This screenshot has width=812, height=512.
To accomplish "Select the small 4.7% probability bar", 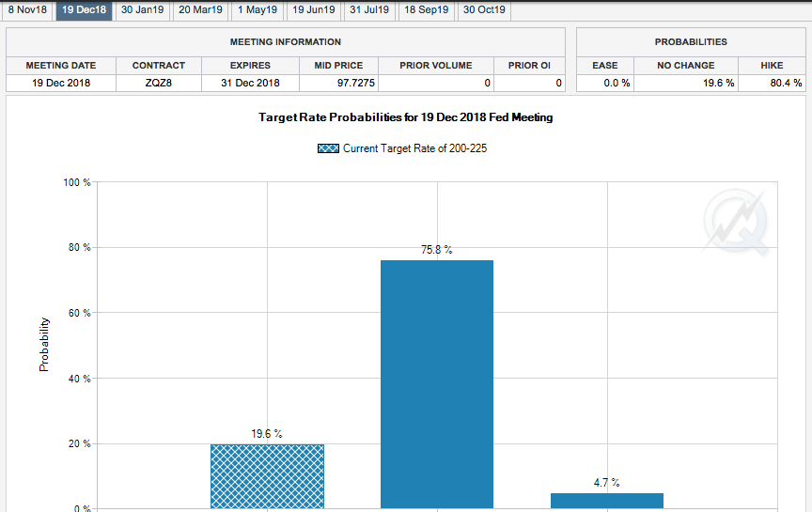I will (607, 501).
